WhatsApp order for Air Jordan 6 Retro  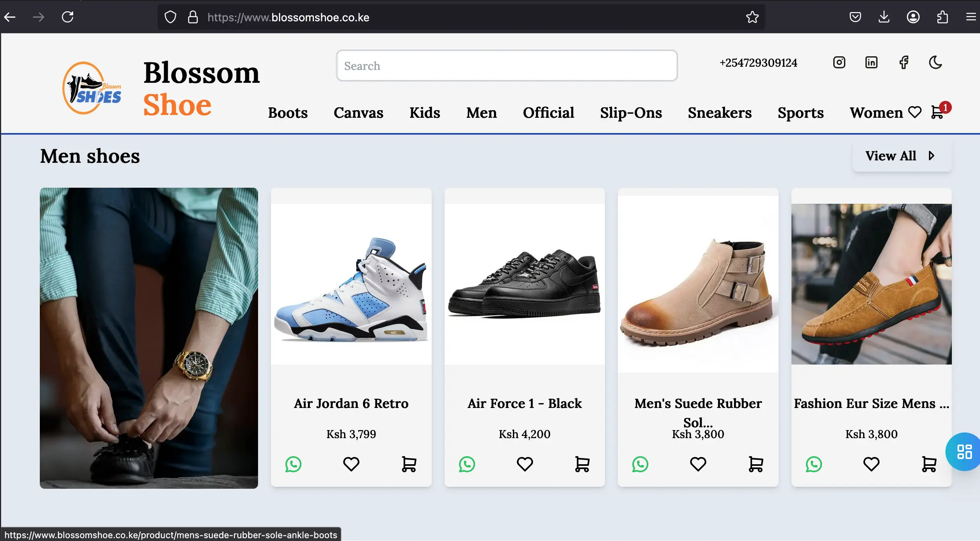(293, 464)
